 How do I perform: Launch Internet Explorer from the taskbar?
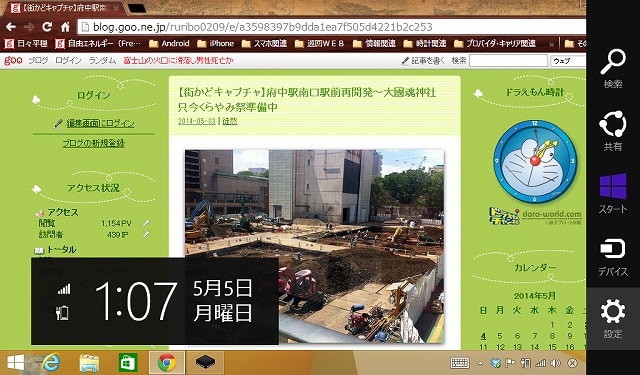tap(51, 362)
